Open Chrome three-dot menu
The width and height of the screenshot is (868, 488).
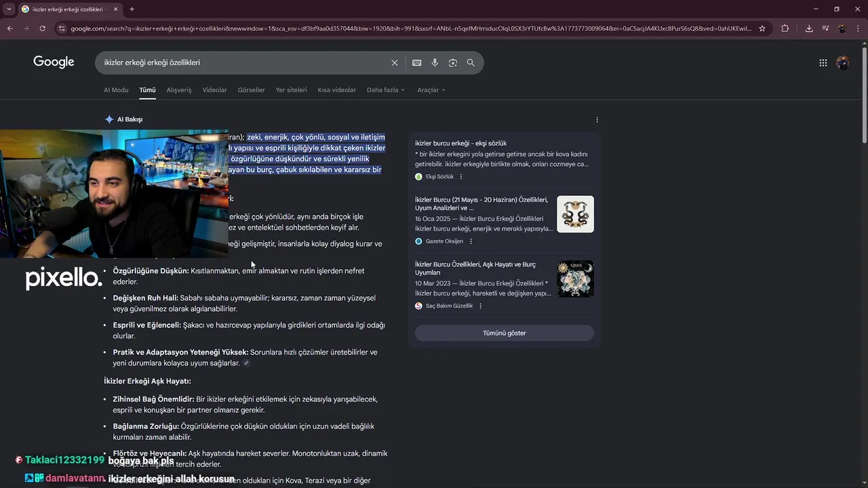[x=858, y=28]
